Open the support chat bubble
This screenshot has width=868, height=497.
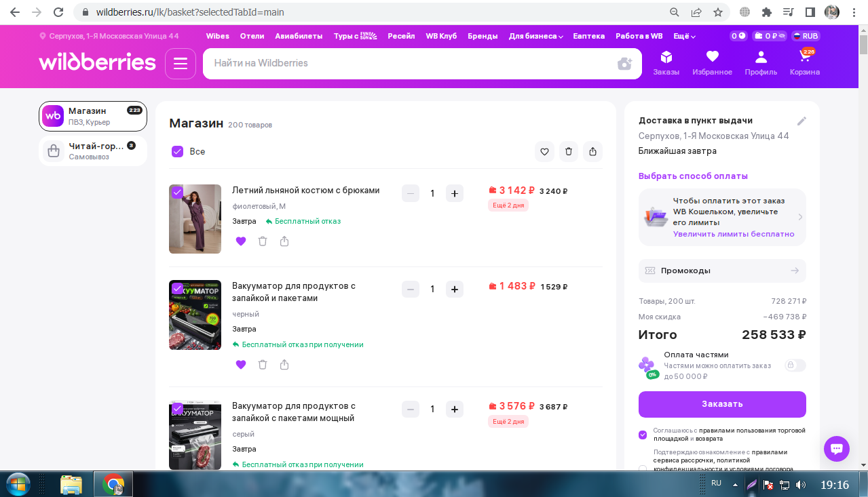click(837, 449)
